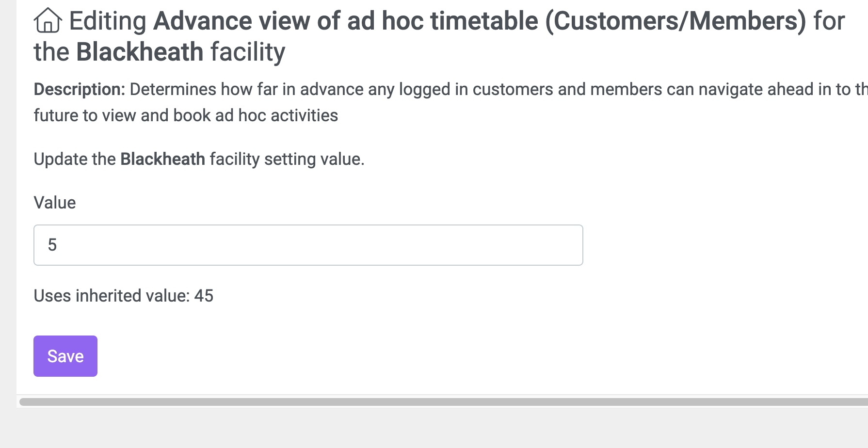Click bold "Blackheath" in the page heading
The width and height of the screenshot is (868, 448).
140,52
